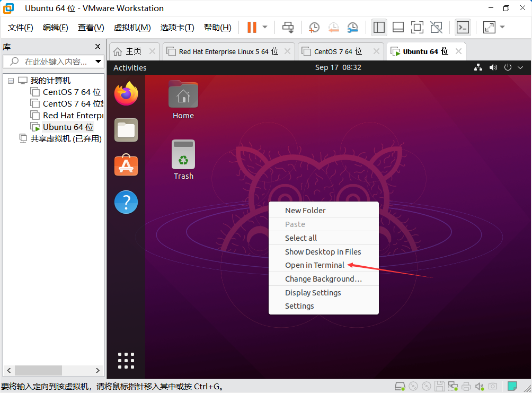Open Ubuntu Software from the dock
The image size is (532, 393).
[x=126, y=165]
